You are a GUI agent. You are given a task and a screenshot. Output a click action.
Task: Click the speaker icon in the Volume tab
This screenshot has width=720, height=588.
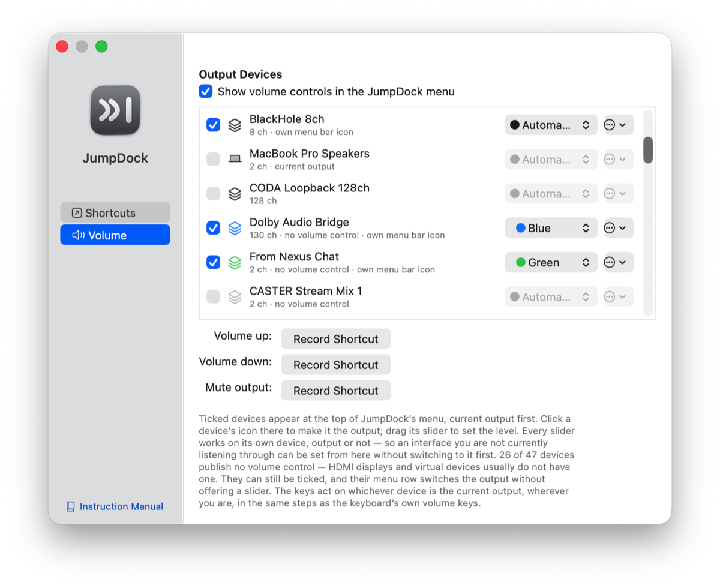79,235
